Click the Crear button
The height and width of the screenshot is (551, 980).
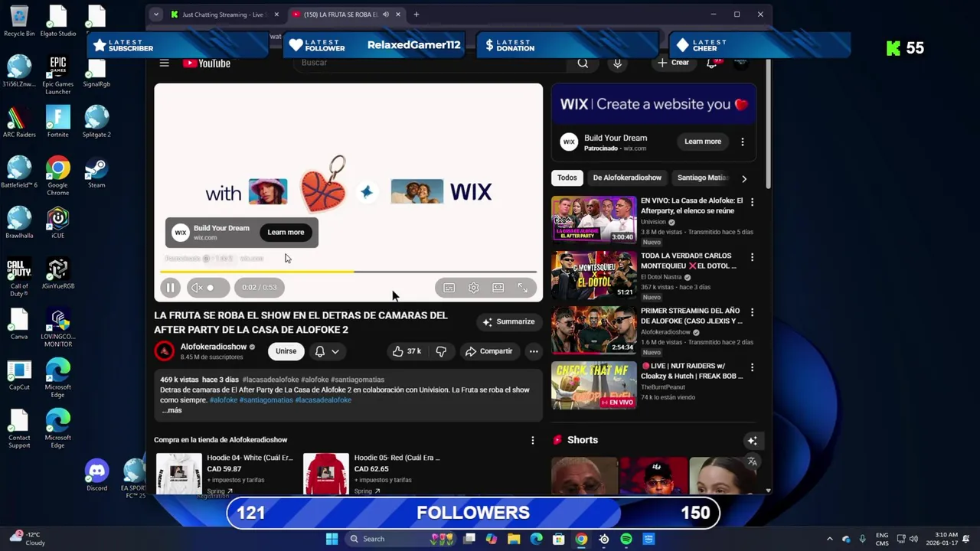(x=673, y=63)
